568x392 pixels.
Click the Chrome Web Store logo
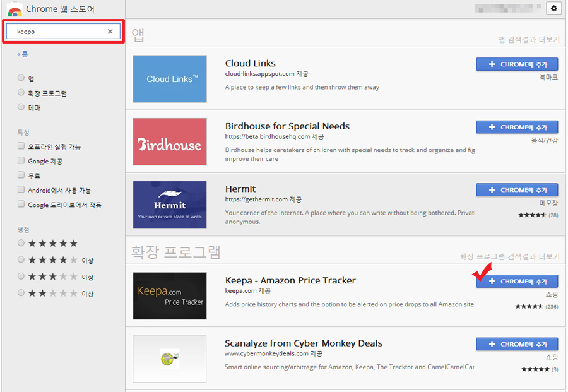(15, 10)
